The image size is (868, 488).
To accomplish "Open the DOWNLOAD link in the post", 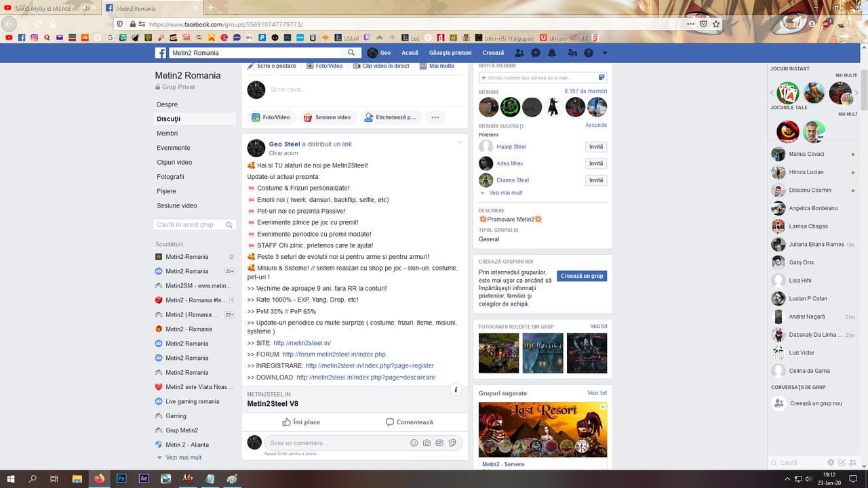I will pyautogui.click(x=366, y=378).
